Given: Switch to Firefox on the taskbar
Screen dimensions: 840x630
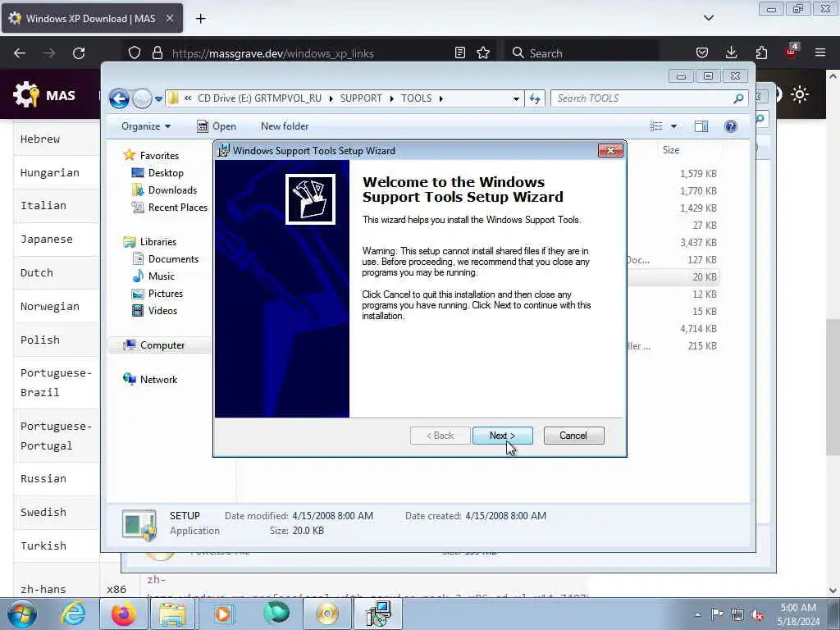Looking at the screenshot, I should tap(123, 614).
